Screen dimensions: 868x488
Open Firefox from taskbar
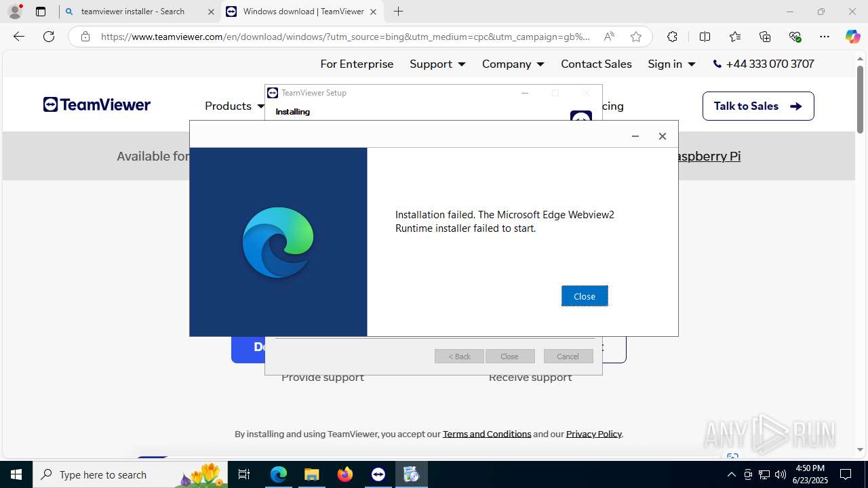pyautogui.click(x=345, y=474)
